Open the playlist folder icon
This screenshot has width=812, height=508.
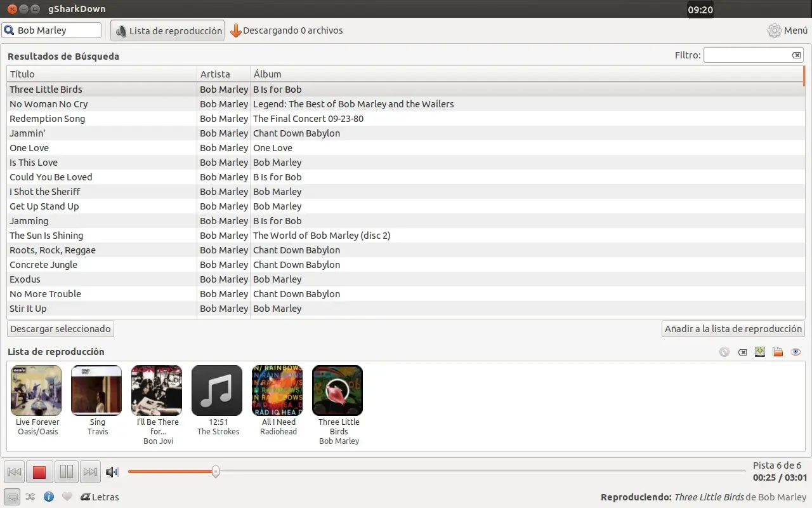778,352
